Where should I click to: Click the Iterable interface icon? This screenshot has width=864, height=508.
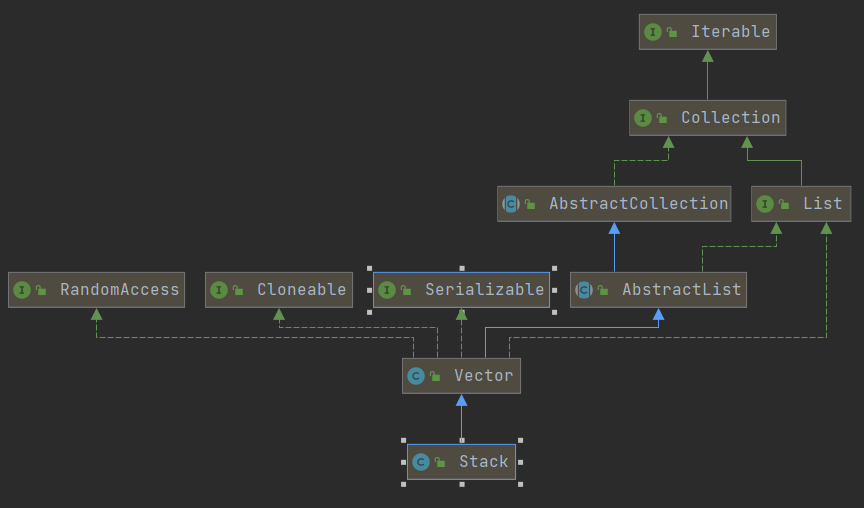[653, 32]
